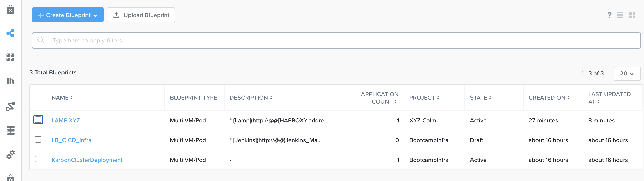Open the KarbonClusterDeployment blueprint link
This screenshot has width=644, height=181.
[87, 160]
